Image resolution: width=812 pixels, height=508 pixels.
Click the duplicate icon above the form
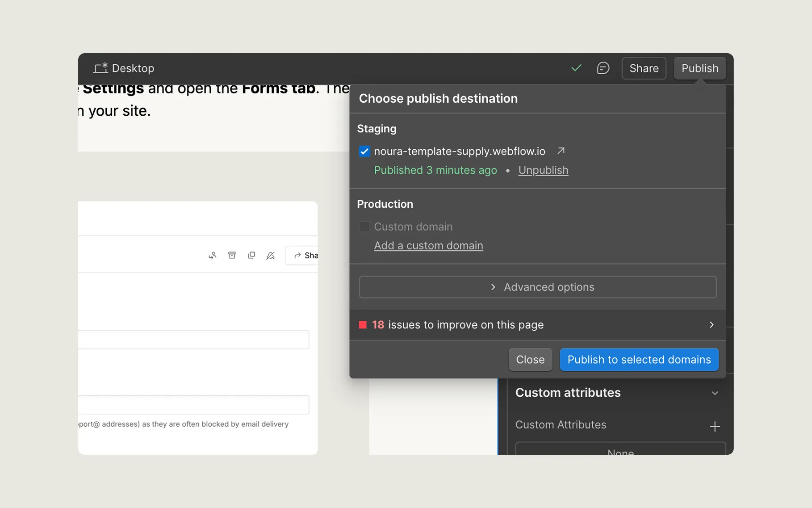pyautogui.click(x=251, y=255)
